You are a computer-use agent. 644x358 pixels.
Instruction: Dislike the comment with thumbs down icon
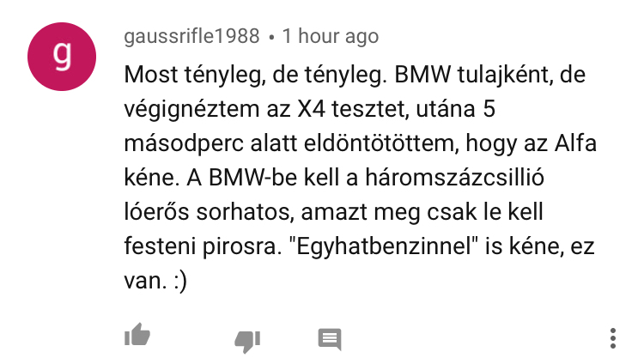coord(247,341)
